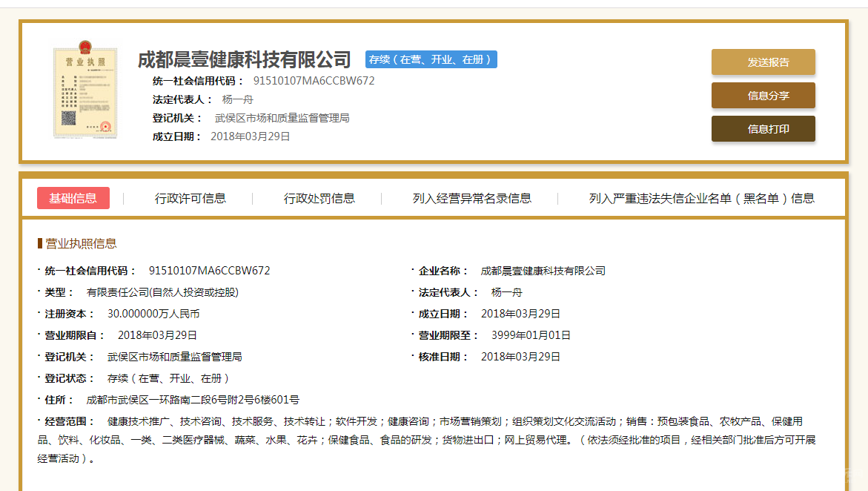Screen dimensions: 868x491
Task: Click header registration authority 武侯区市场和质量监督管理局
Action: coord(282,118)
